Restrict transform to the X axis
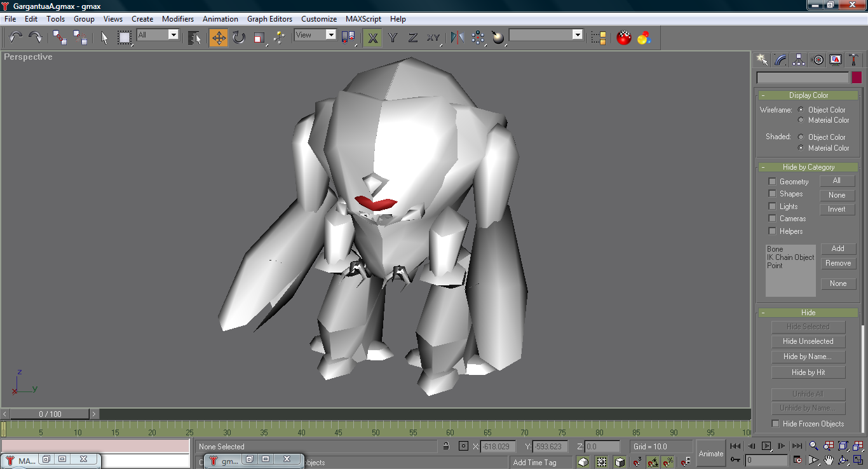Viewport: 868px width, 469px height. point(373,37)
